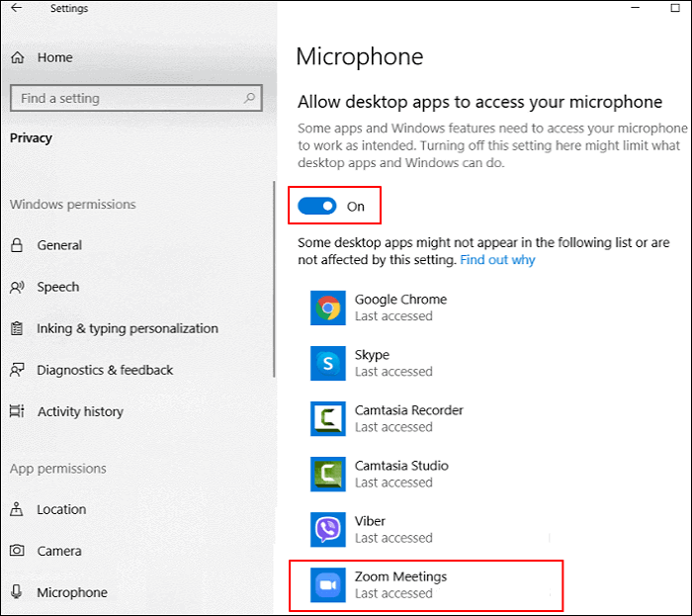The image size is (692, 616).
Task: Select Speech in the sidebar
Action: [x=57, y=287]
